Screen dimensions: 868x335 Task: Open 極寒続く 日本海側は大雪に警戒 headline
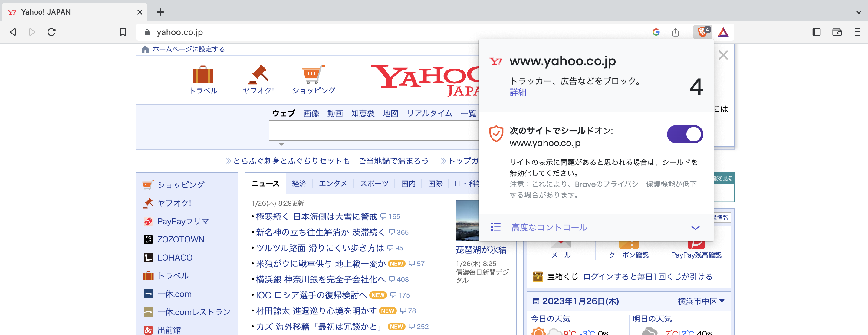click(316, 216)
